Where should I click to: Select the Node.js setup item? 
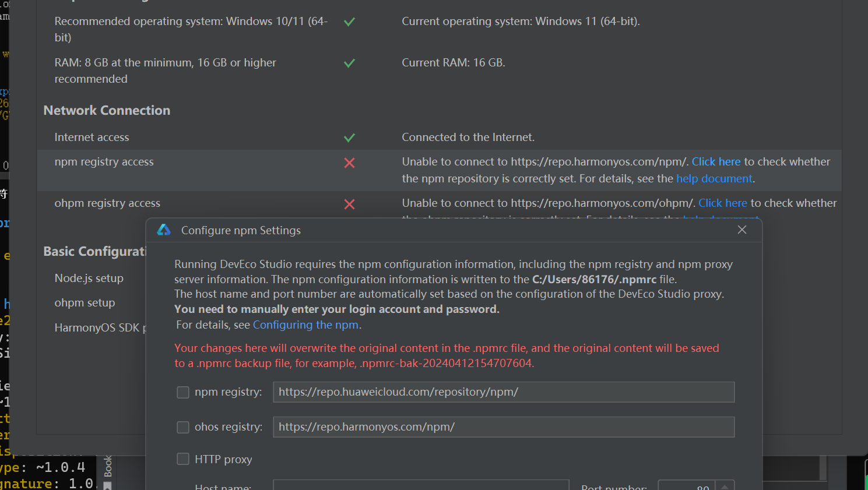pyautogui.click(x=89, y=279)
